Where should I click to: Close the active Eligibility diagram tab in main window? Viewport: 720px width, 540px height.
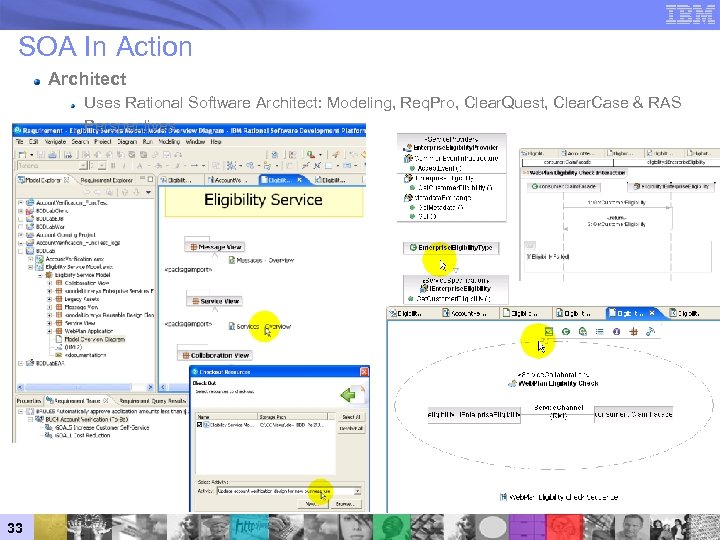pyautogui.click(x=299, y=180)
